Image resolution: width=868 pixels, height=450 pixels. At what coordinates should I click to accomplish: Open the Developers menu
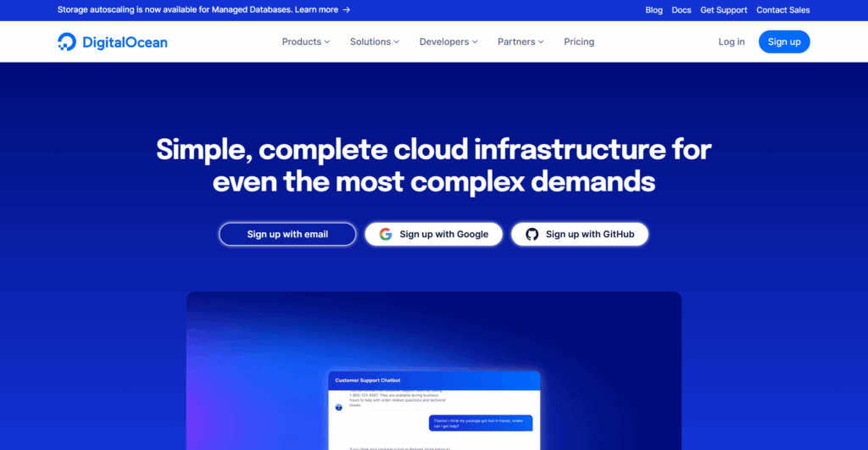pos(448,42)
